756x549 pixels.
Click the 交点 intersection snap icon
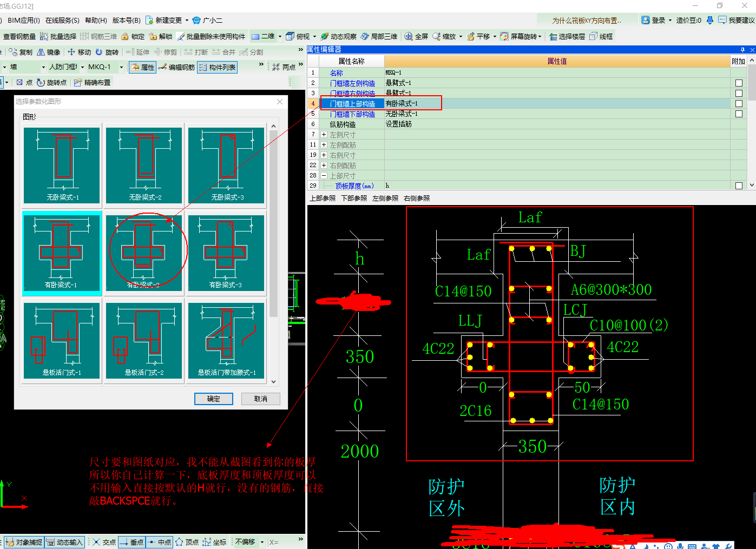[x=96, y=542]
